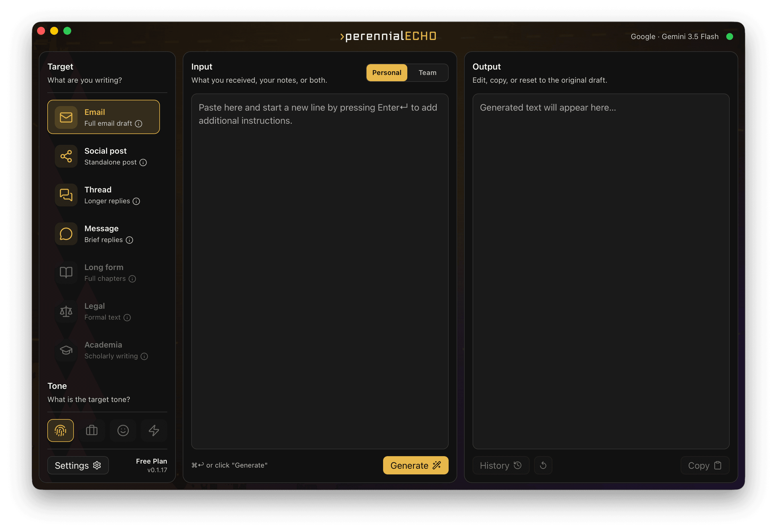Image resolution: width=777 pixels, height=532 pixels.
Task: Open info icon beside Formal text
Action: (x=127, y=318)
